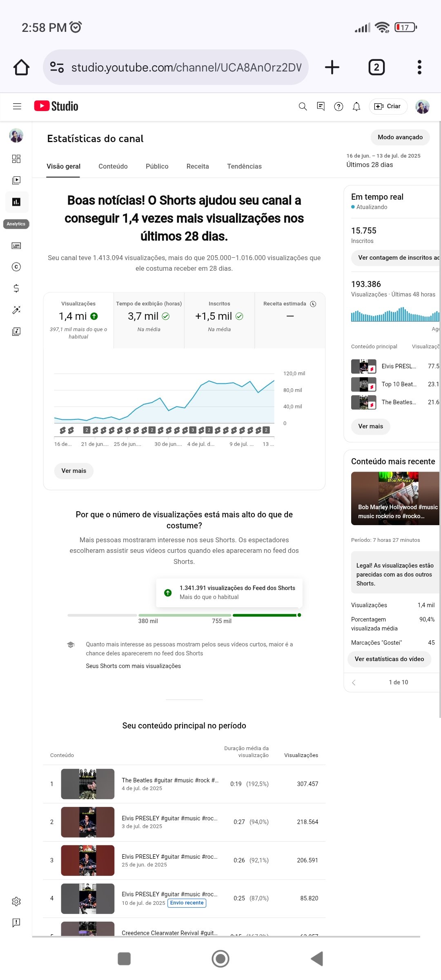Open Customization magic wand icon

tap(16, 310)
